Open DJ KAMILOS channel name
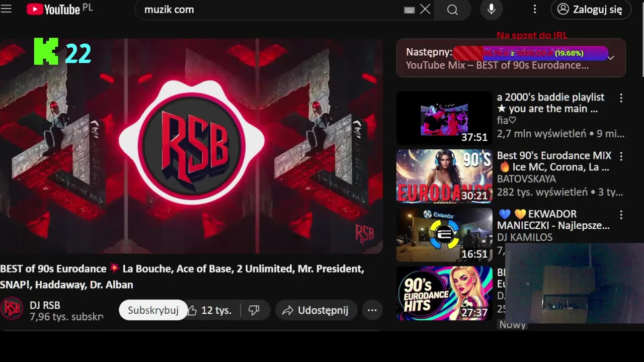Viewport: 644px width, 362px height. tap(525, 237)
